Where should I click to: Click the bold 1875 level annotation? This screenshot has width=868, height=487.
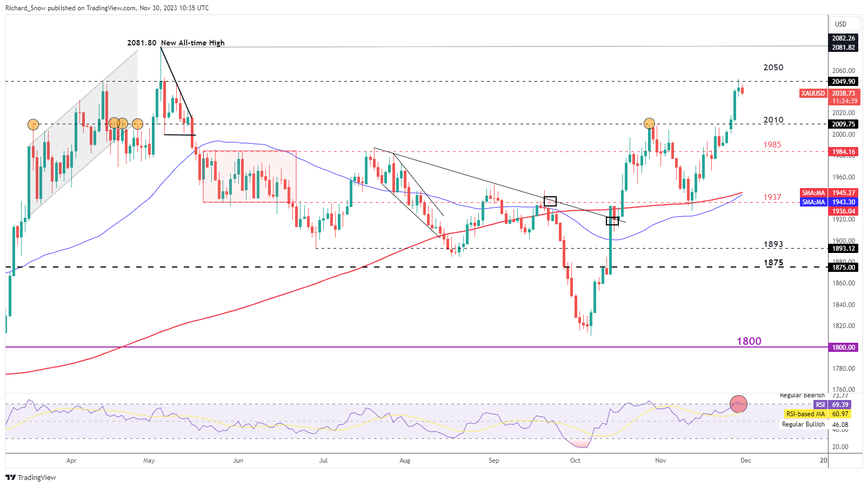(773, 263)
